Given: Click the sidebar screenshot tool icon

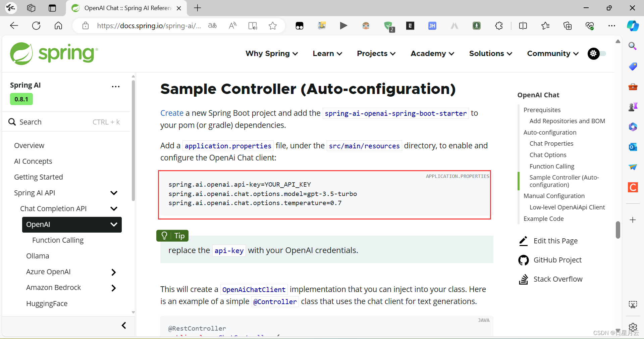Looking at the screenshot, I should [x=633, y=304].
